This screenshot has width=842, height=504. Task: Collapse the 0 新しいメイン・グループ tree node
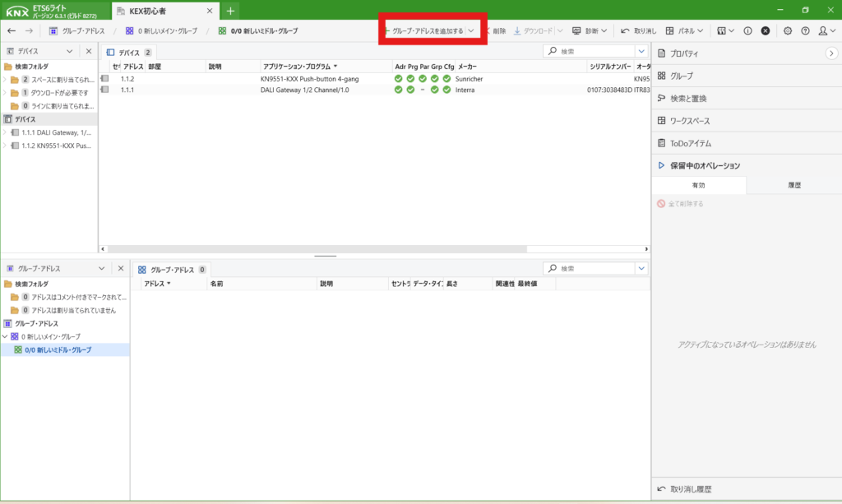[x=5, y=337]
